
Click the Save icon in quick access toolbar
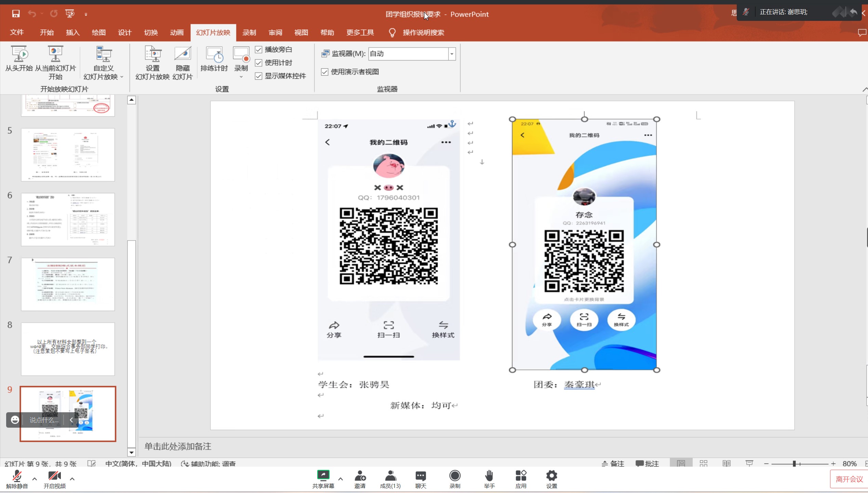click(x=16, y=14)
